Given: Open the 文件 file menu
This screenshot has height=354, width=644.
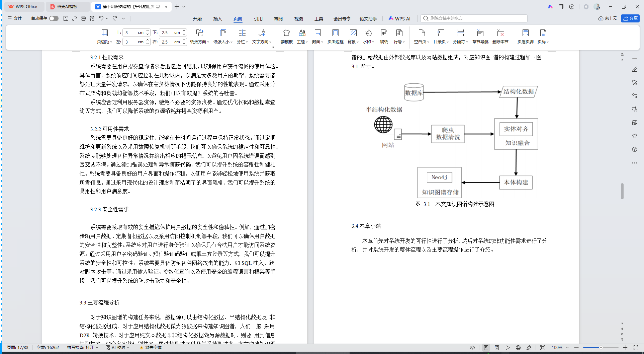Looking at the screenshot, I should click(x=15, y=18).
